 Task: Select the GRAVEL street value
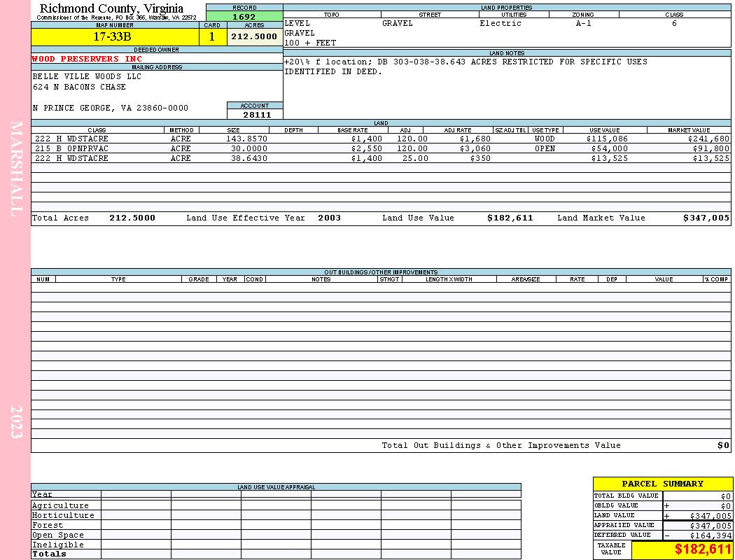398,23
